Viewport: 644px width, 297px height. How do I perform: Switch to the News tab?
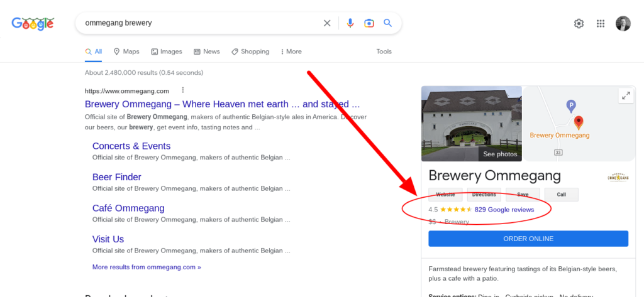pos(206,51)
